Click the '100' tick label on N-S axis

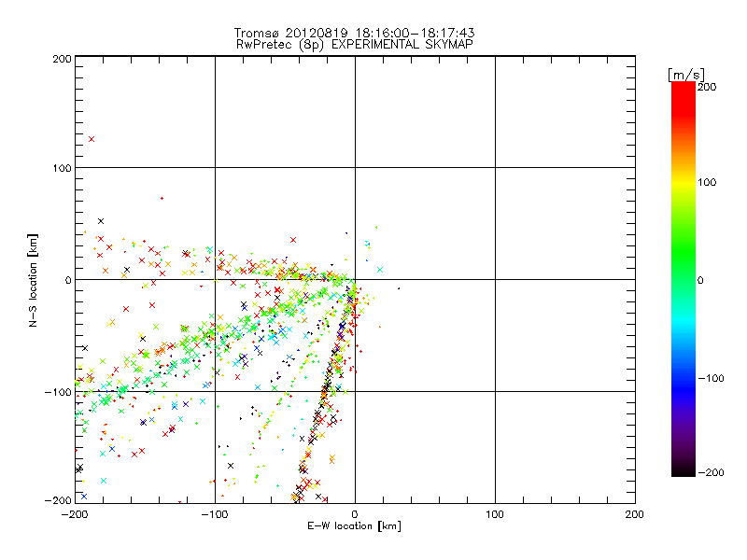(x=62, y=169)
